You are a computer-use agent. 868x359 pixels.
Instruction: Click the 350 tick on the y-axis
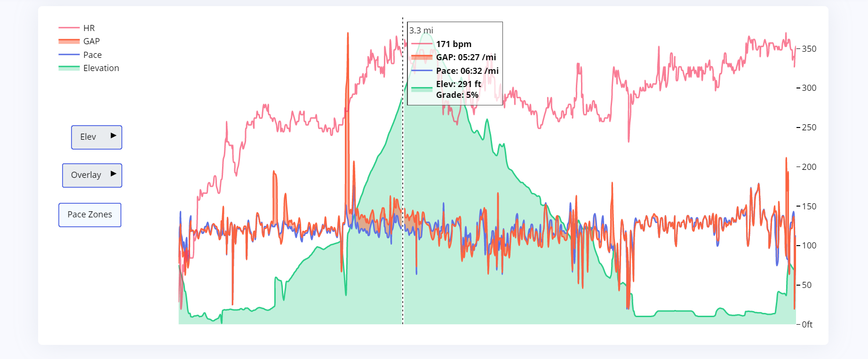coord(809,49)
